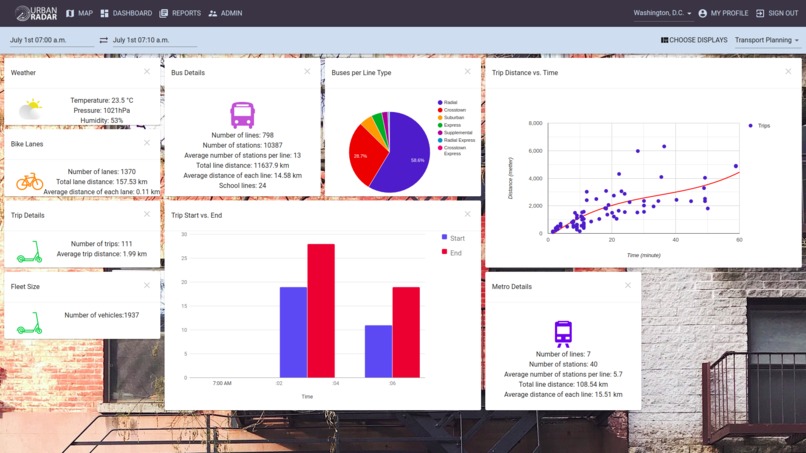
Task: Open the Map view
Action: (80, 13)
